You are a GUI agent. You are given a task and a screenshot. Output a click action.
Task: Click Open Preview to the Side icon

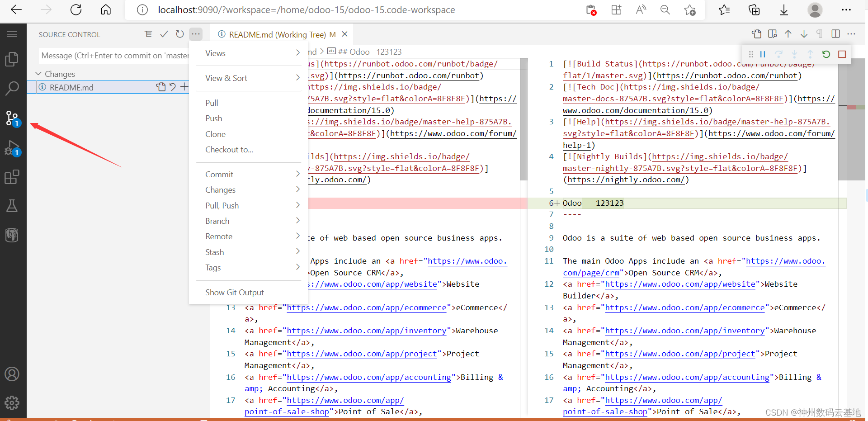coord(772,34)
